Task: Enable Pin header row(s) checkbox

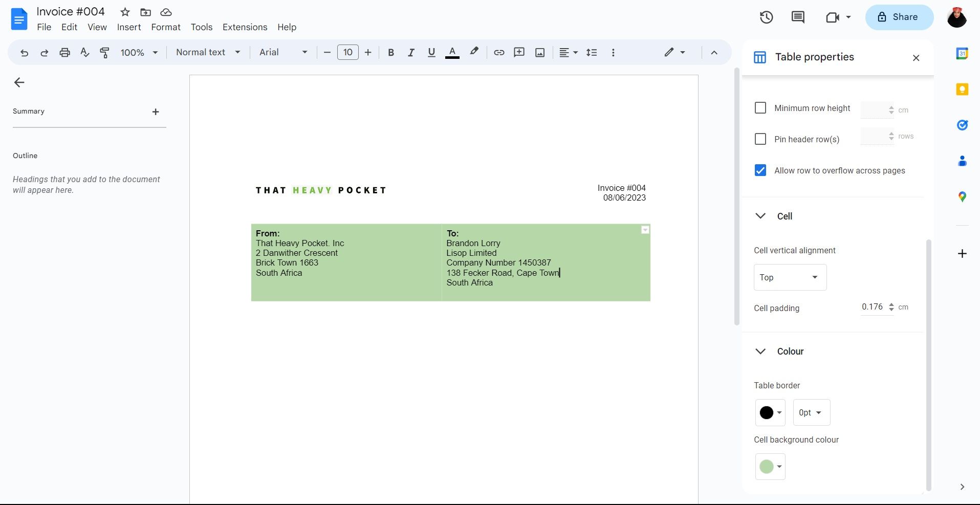Action: pyautogui.click(x=760, y=139)
